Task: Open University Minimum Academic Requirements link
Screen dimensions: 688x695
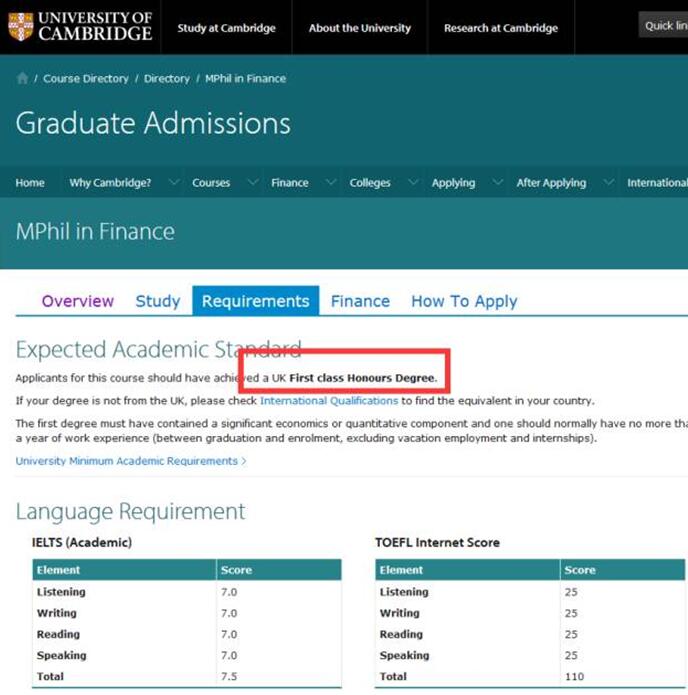Action: click(130, 461)
